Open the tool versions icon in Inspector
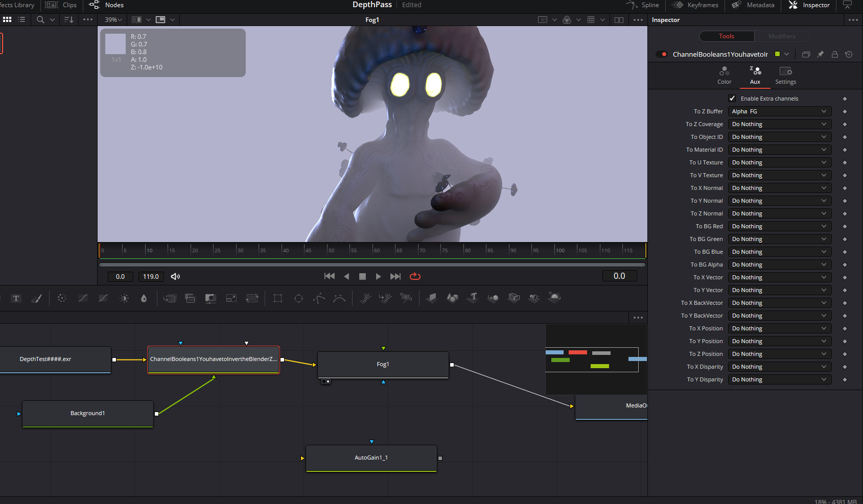 806,54
